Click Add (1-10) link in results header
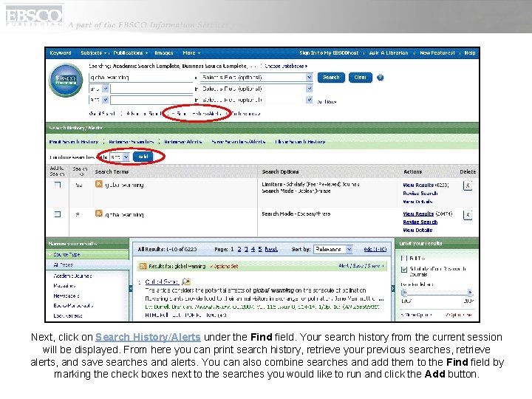The width and height of the screenshot is (532, 399). (x=375, y=250)
